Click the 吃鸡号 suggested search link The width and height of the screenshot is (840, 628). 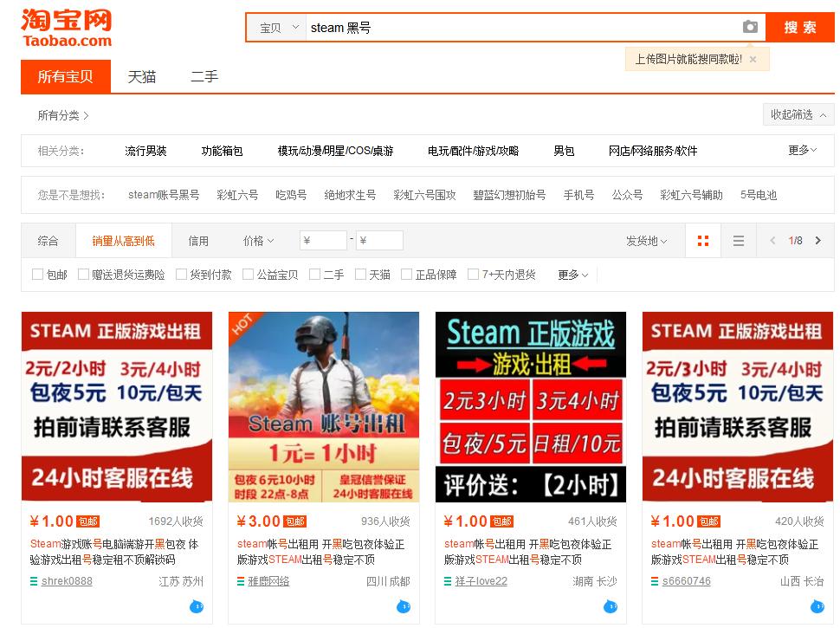(x=290, y=195)
